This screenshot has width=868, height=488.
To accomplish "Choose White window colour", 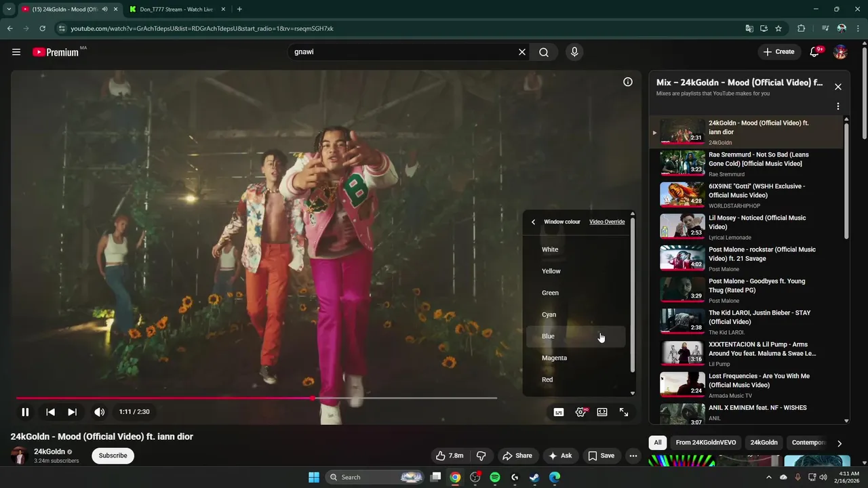I will 576,249.
